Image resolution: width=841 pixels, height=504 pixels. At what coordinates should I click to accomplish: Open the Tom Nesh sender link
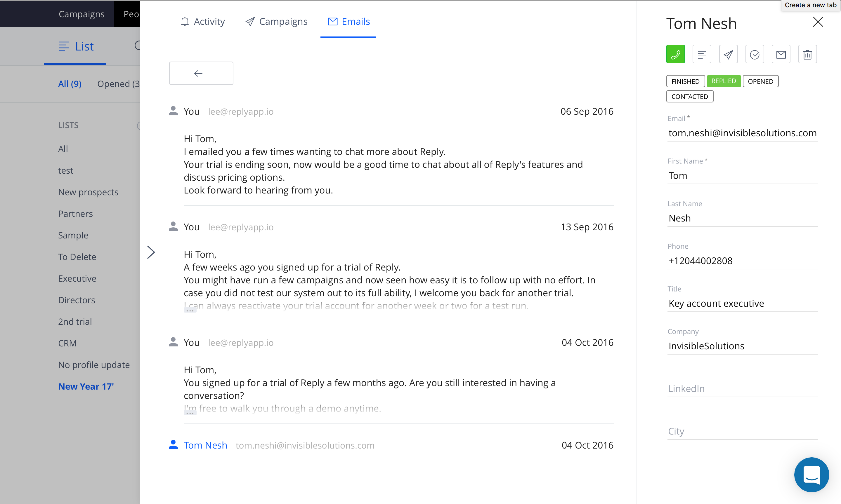tap(205, 445)
